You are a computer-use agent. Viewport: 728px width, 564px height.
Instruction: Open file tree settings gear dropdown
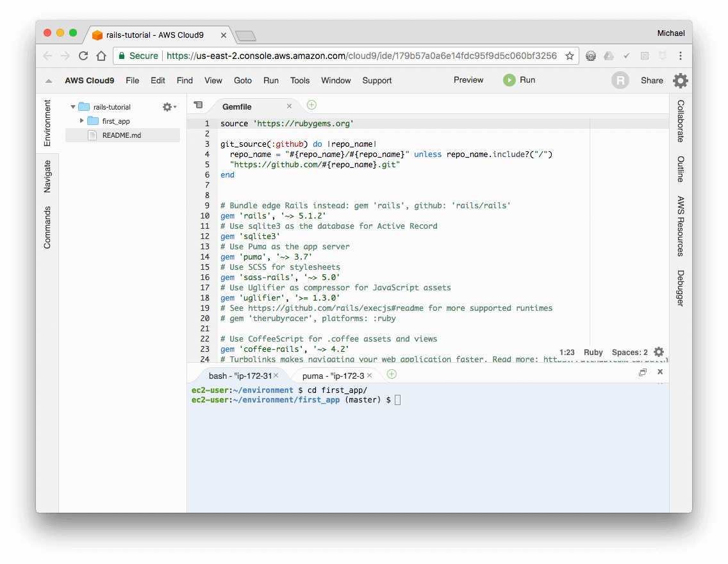169,107
